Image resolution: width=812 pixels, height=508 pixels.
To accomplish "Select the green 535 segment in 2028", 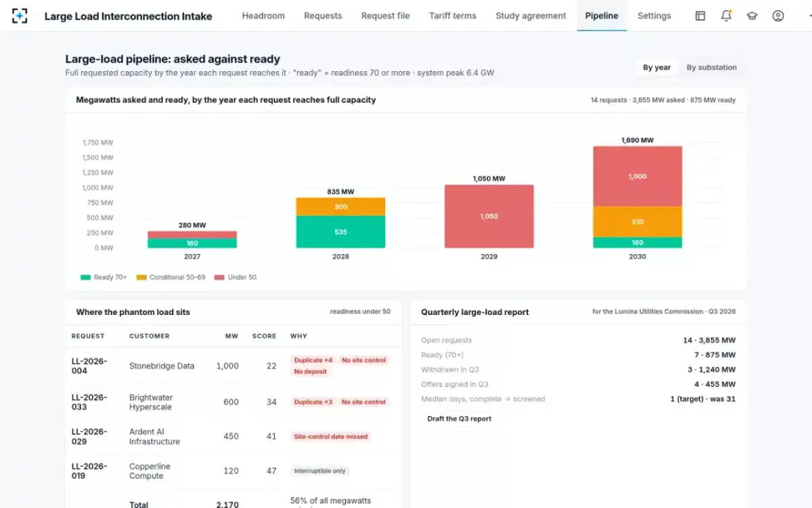I will click(340, 232).
